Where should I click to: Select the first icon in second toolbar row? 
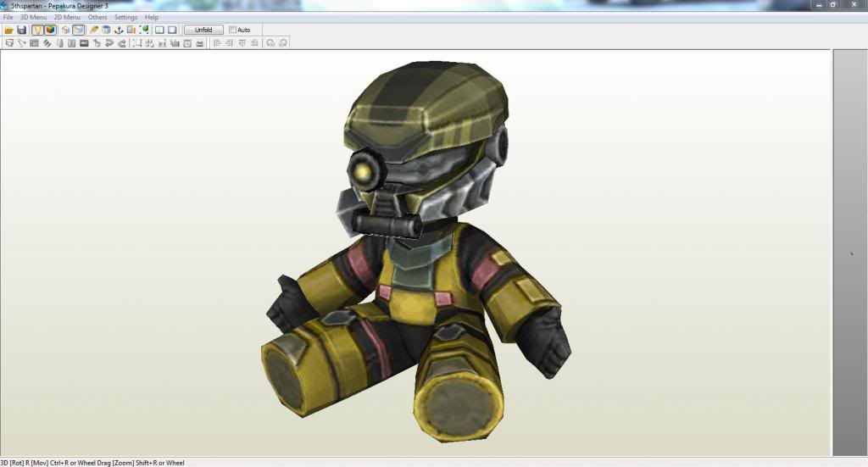[x=9, y=43]
